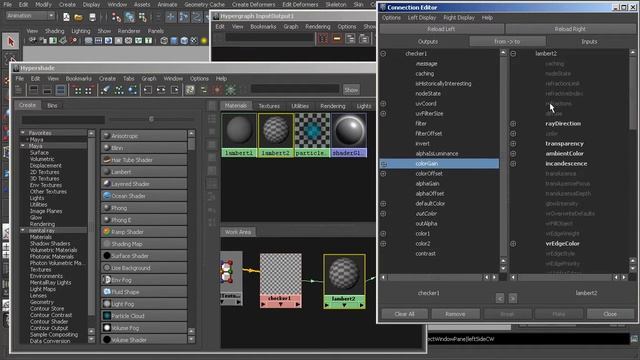Select the checker1 node in Work Area
Screen dimensions: 640x360
click(281, 280)
